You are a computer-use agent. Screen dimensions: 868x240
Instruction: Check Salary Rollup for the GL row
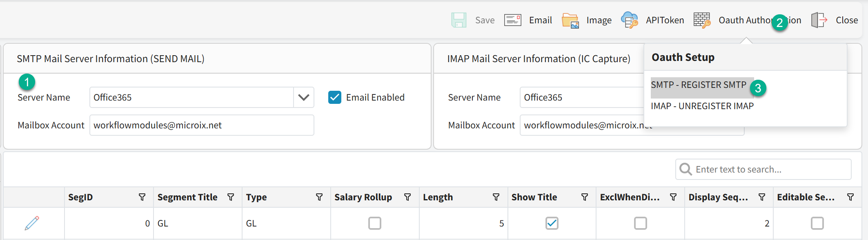click(x=374, y=223)
